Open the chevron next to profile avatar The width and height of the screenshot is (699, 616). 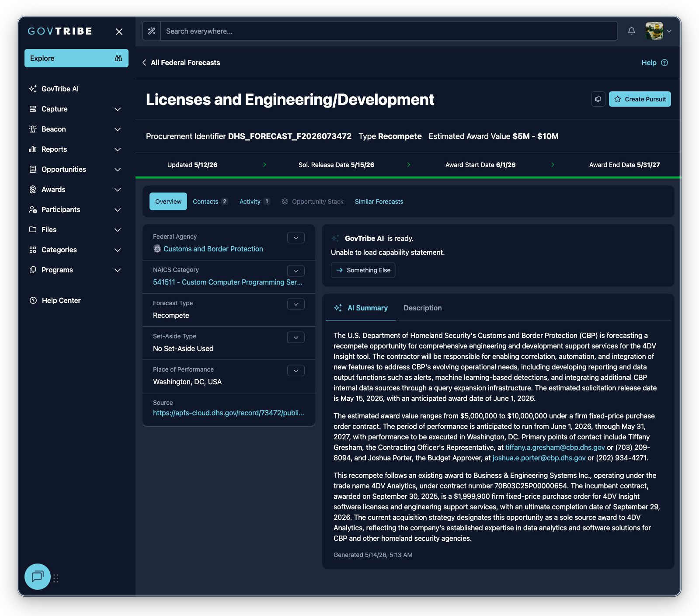click(669, 31)
